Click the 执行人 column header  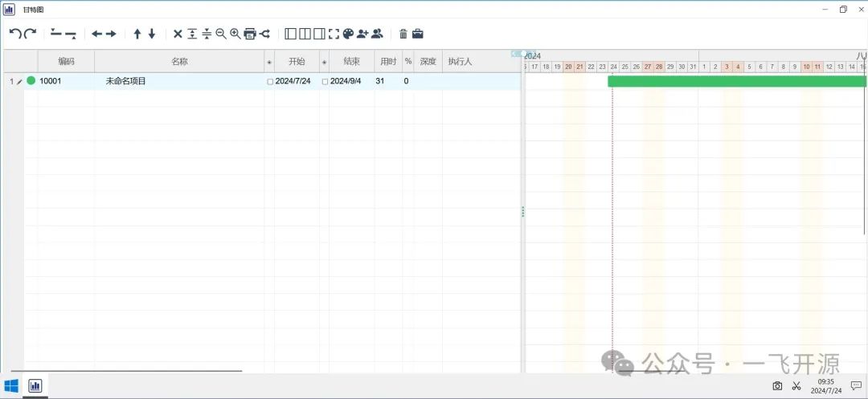(x=460, y=62)
